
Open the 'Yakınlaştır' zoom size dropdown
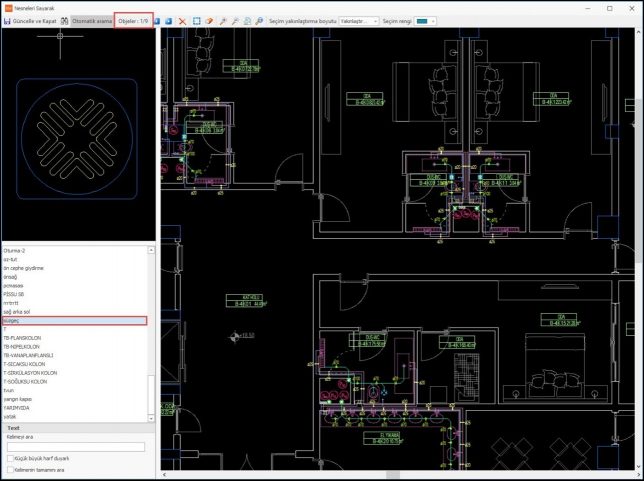tap(359, 20)
